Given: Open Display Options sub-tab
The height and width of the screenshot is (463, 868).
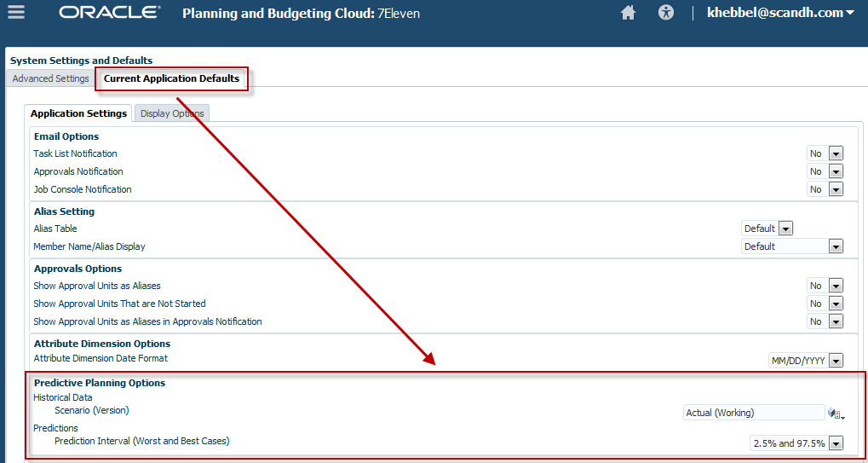Looking at the screenshot, I should 171,113.
